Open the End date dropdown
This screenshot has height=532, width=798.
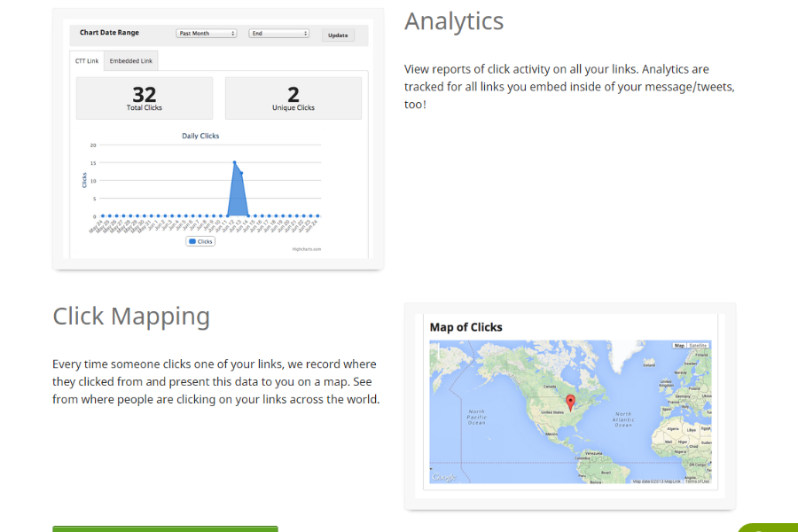tap(278, 34)
